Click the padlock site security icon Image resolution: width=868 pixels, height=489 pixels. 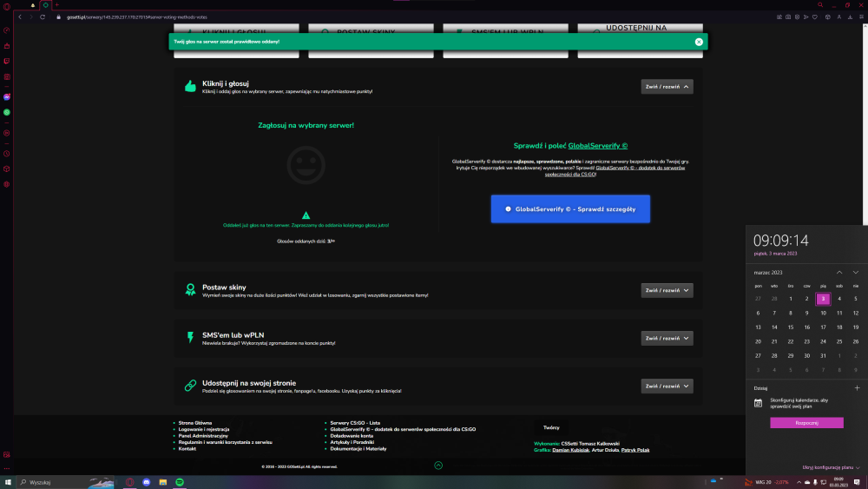[x=59, y=17]
